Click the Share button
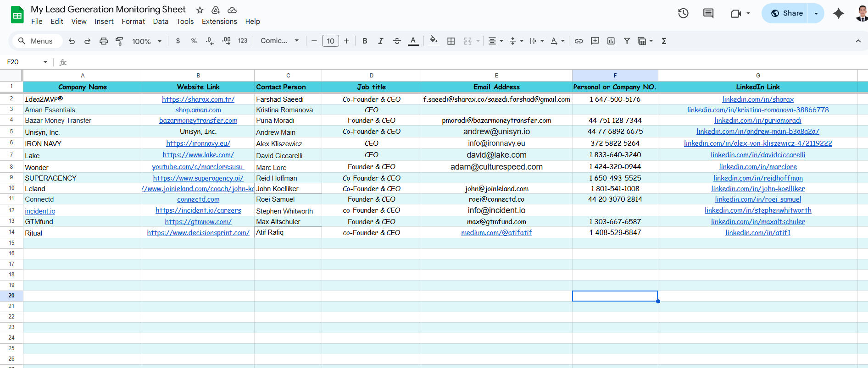The height and width of the screenshot is (368, 868). 787,13
